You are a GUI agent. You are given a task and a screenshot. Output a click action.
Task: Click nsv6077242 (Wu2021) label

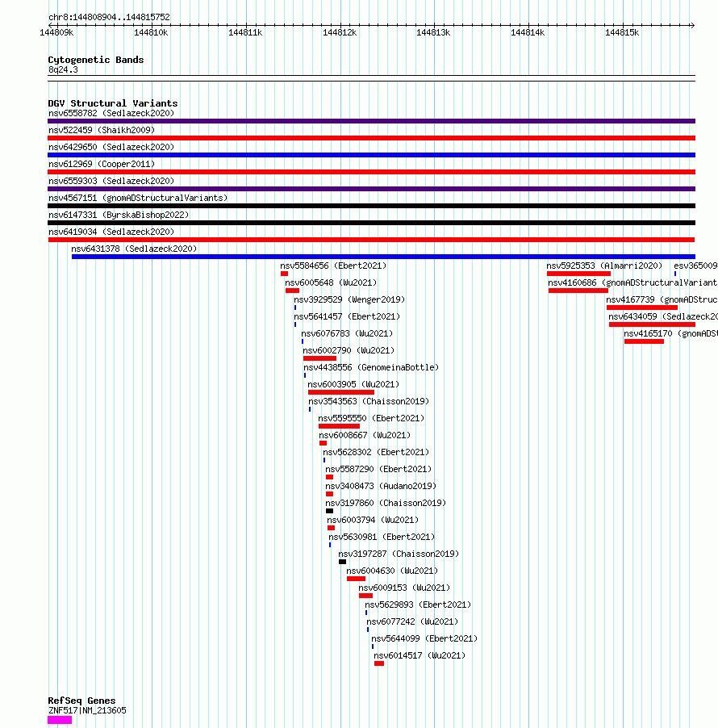coord(412,621)
